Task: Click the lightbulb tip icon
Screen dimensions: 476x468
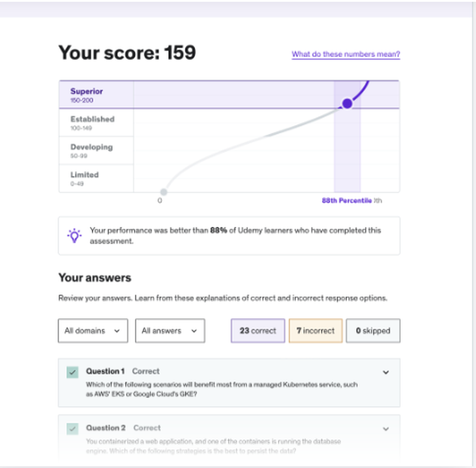Action: (74, 236)
